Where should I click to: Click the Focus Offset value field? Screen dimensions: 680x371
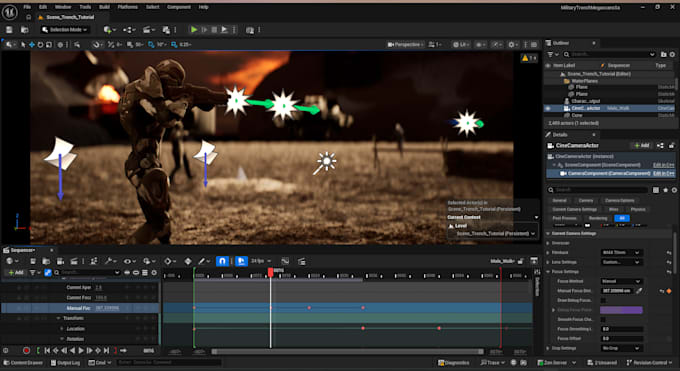tap(621, 338)
